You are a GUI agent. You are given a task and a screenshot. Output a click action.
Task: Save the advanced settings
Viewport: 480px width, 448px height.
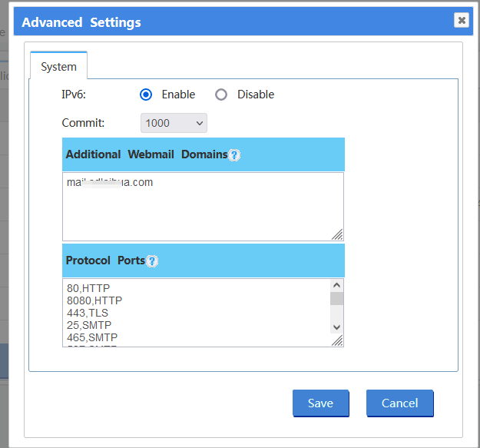click(320, 403)
